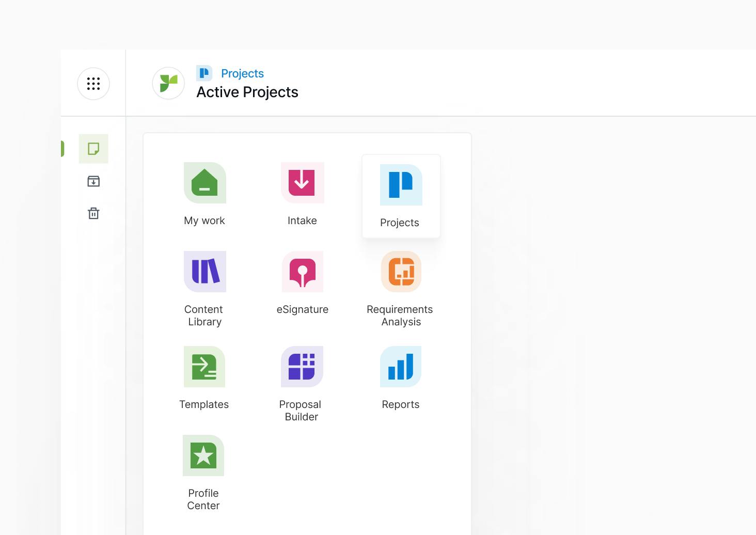Click the My work label
This screenshot has height=535, width=756.
pyautogui.click(x=204, y=221)
